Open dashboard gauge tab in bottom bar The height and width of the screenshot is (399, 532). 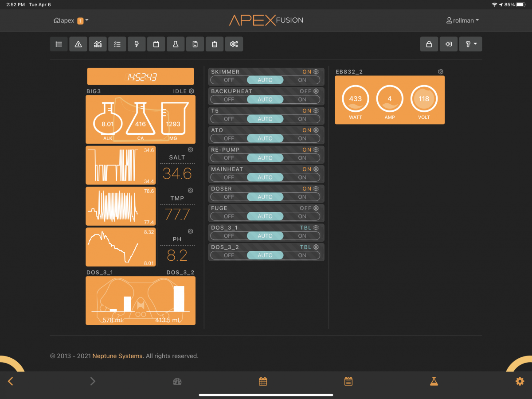[177, 381]
